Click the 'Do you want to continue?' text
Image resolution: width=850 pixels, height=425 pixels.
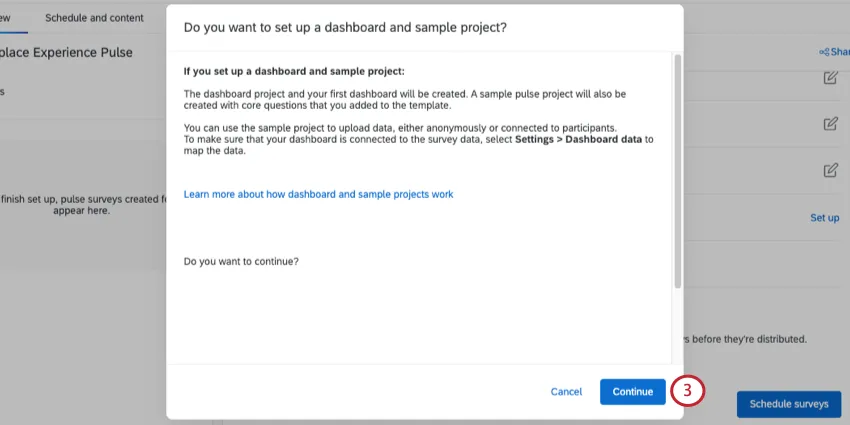click(241, 262)
